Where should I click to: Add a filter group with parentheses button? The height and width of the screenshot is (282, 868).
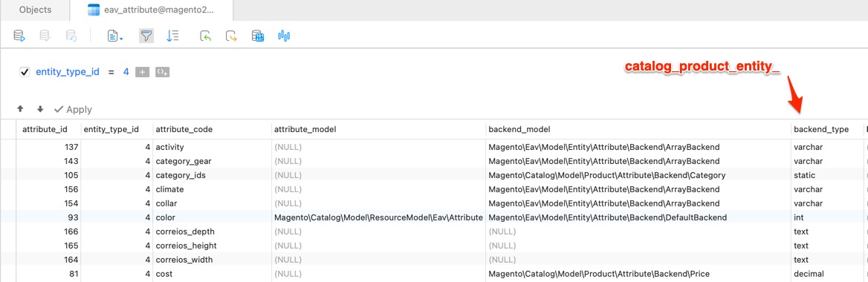162,72
